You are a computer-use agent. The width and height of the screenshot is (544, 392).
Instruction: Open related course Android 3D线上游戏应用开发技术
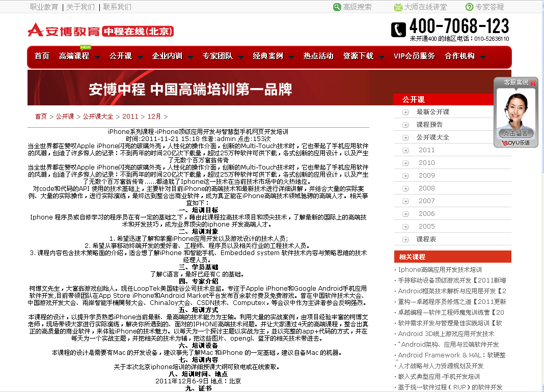click(446, 334)
